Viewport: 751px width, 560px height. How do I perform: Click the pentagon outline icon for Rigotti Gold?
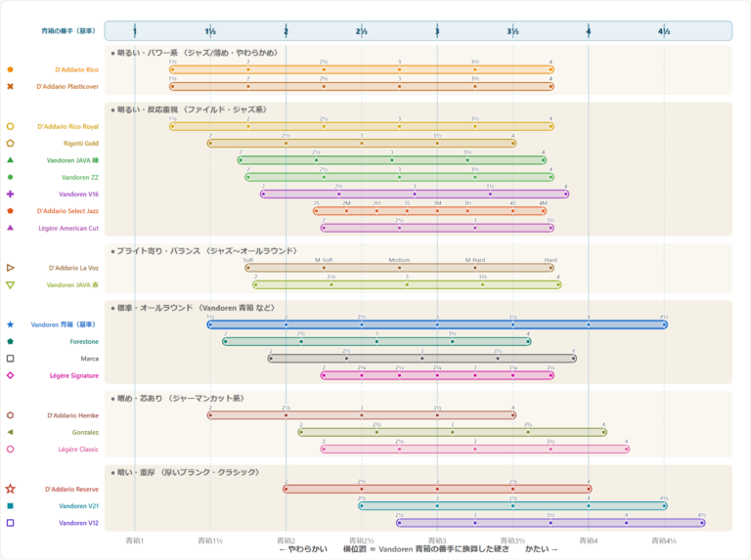pos(10,143)
